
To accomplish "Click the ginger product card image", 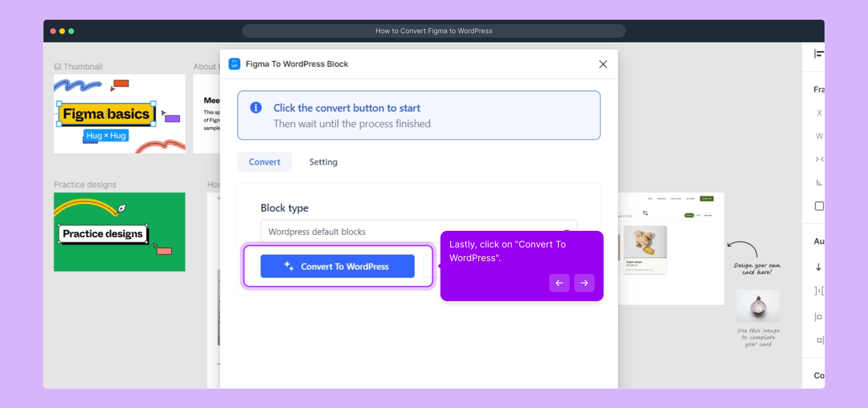I will 645,242.
